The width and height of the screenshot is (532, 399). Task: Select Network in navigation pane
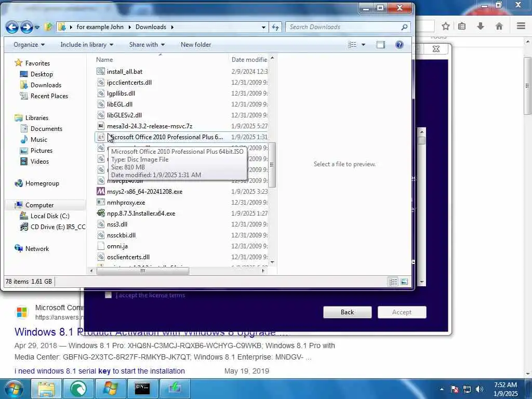click(37, 249)
